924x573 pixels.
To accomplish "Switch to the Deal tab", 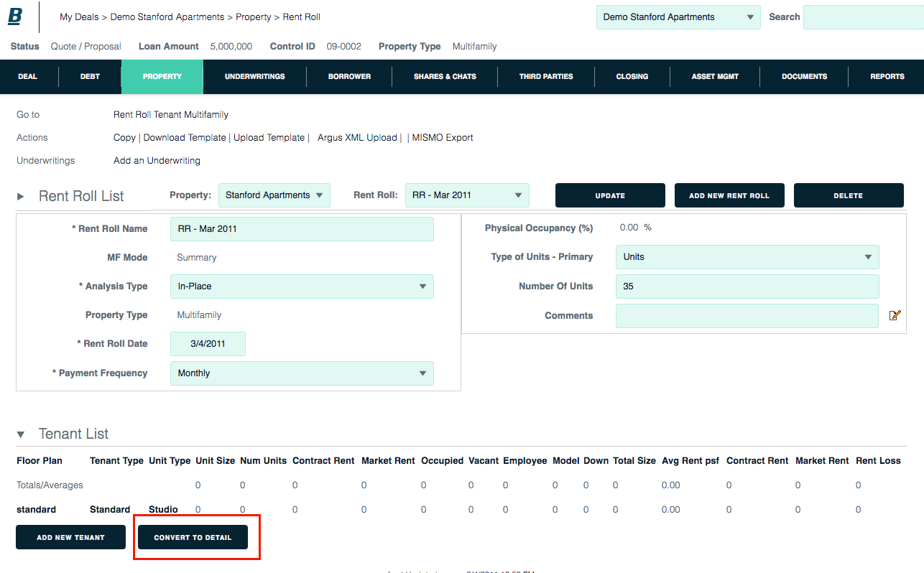I will pyautogui.click(x=28, y=76).
